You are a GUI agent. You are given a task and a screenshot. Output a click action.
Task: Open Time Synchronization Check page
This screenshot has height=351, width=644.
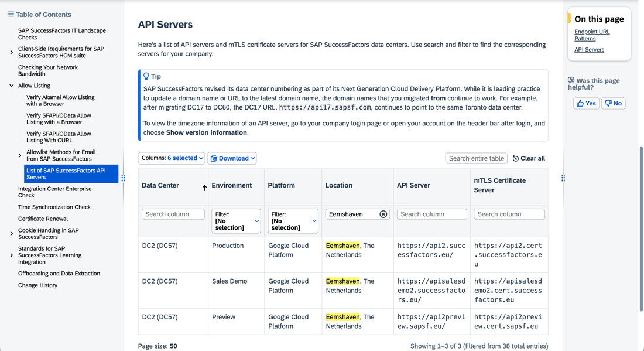pos(54,207)
